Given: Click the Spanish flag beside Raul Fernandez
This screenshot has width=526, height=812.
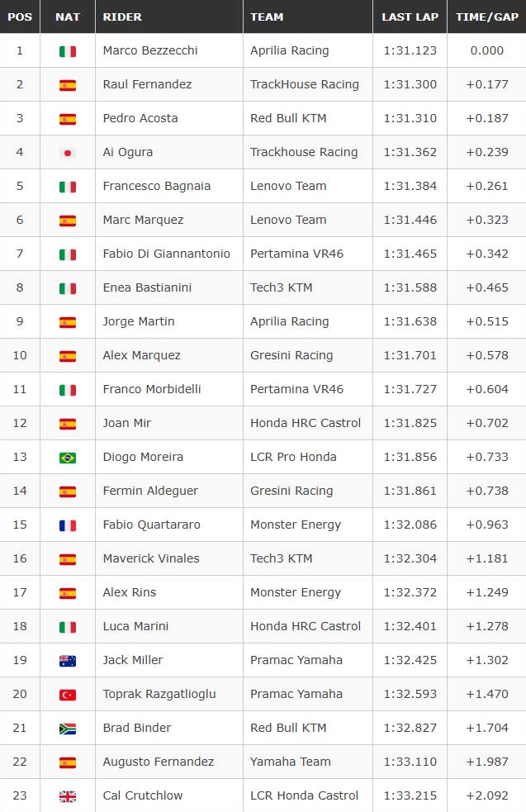Looking at the screenshot, I should point(68,85).
